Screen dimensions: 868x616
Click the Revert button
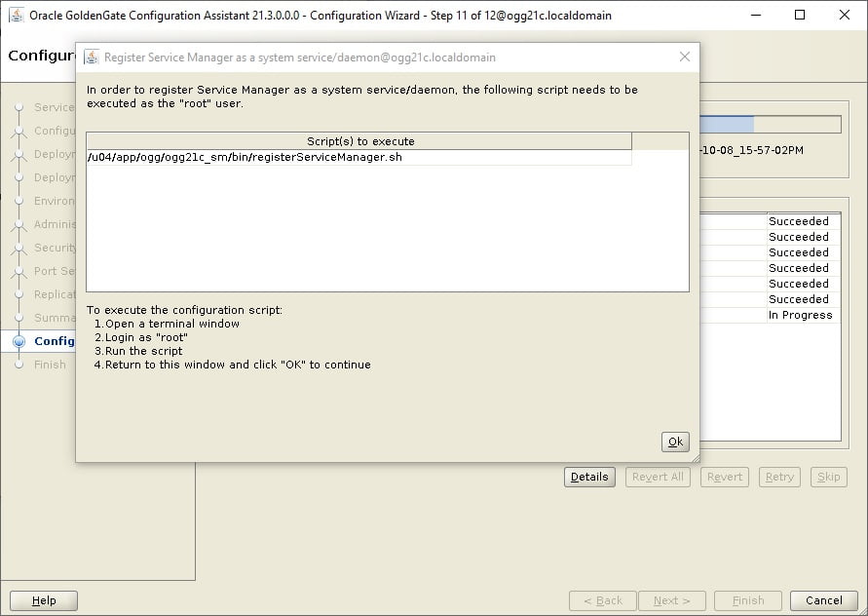coord(724,477)
